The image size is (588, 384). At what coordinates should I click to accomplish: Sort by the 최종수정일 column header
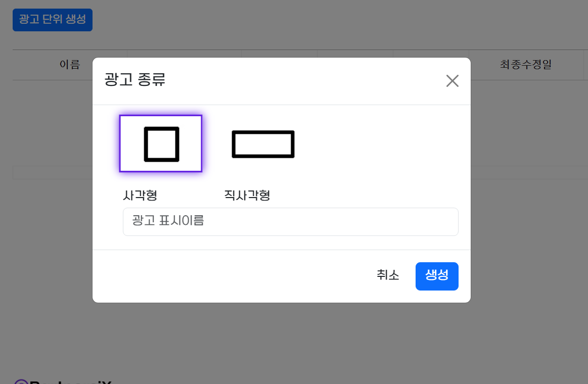(525, 65)
